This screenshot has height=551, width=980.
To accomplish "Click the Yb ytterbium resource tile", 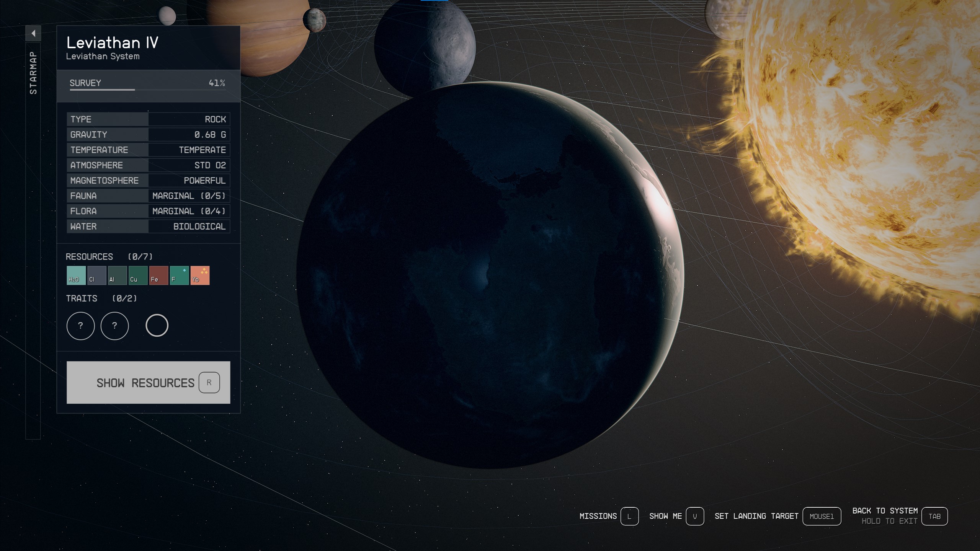I will pos(200,275).
